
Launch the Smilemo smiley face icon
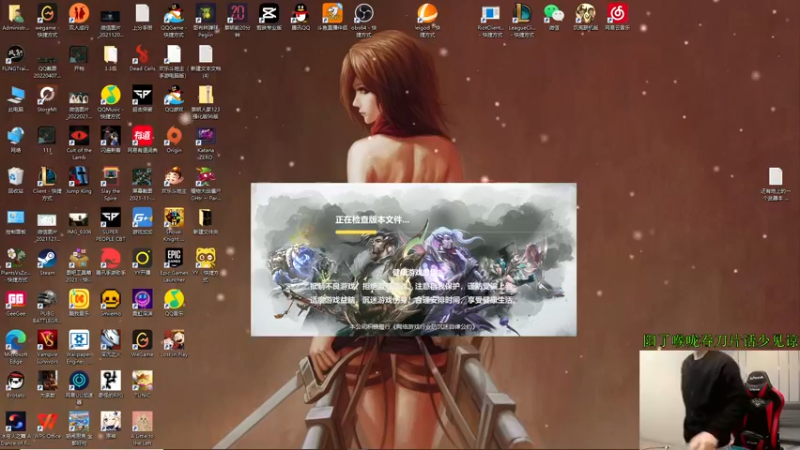click(110, 299)
